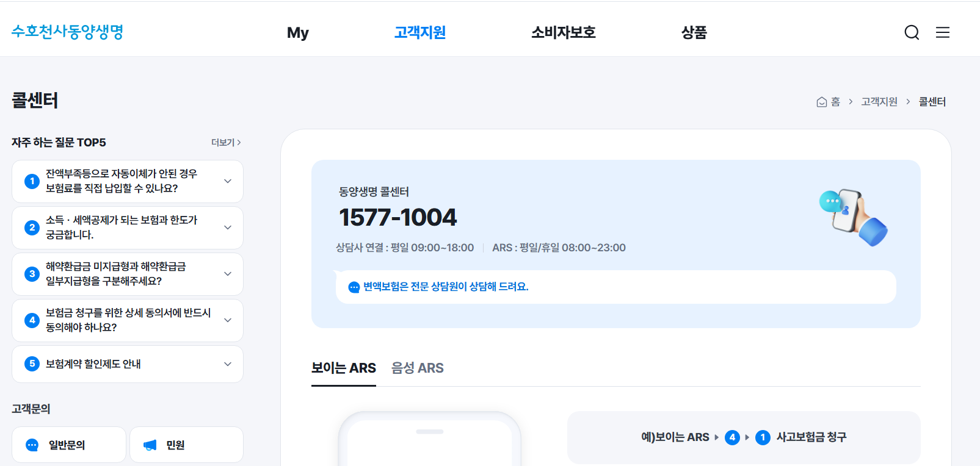Click 예)보이는 ARS label

[675, 437]
